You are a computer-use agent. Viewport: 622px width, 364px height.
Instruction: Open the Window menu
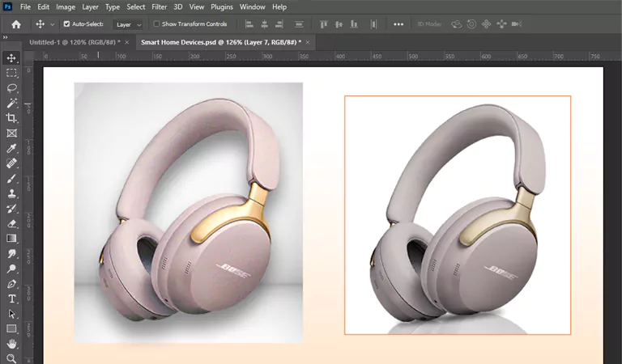253,6
